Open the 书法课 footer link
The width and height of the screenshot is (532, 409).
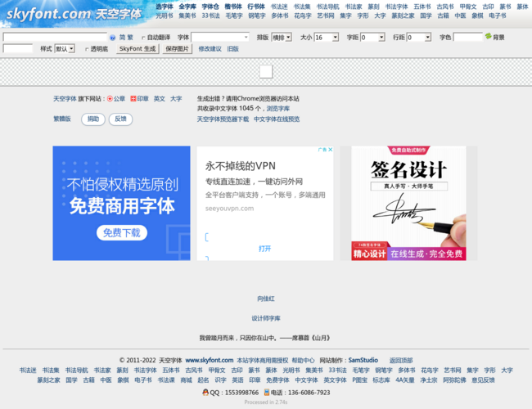[166, 380]
